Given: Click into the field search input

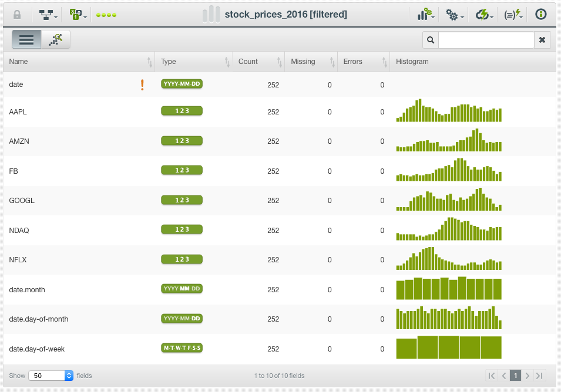Looking at the screenshot, I should [486, 40].
